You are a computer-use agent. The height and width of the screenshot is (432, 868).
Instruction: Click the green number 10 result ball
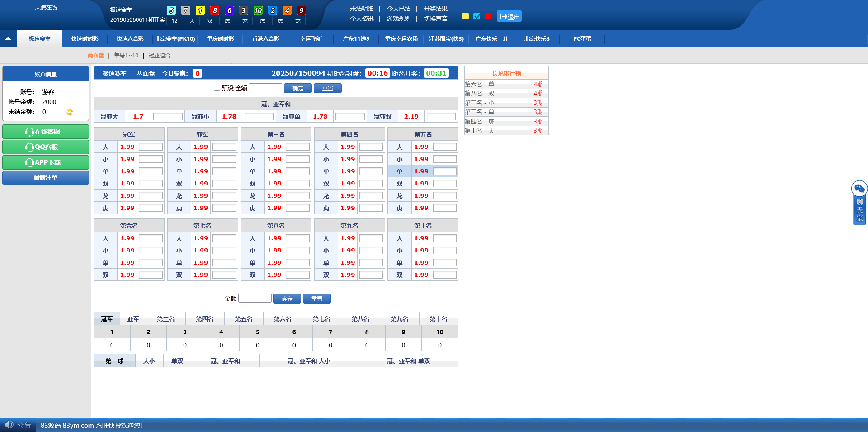pos(258,10)
